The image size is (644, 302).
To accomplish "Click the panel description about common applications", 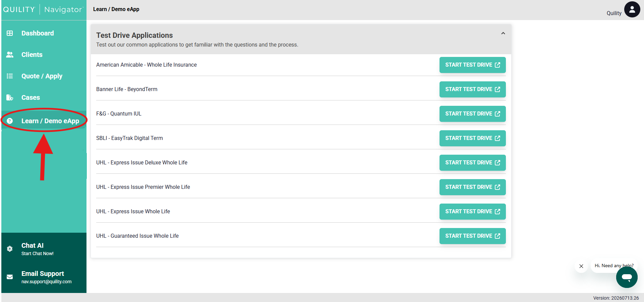I will click(x=197, y=45).
